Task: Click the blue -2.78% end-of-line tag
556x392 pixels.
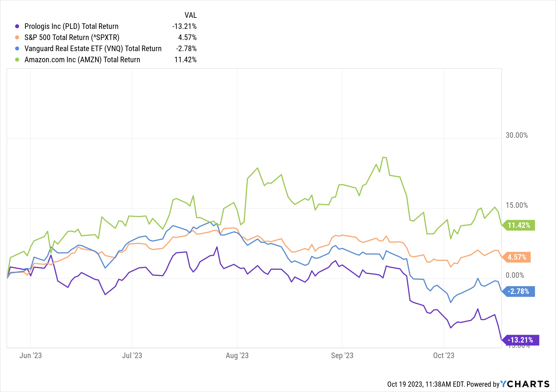Action: pyautogui.click(x=518, y=291)
